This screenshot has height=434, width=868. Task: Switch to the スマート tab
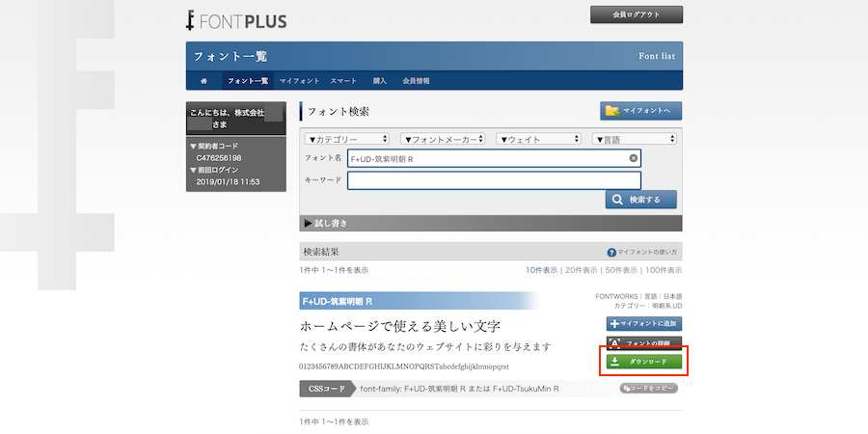tap(343, 81)
